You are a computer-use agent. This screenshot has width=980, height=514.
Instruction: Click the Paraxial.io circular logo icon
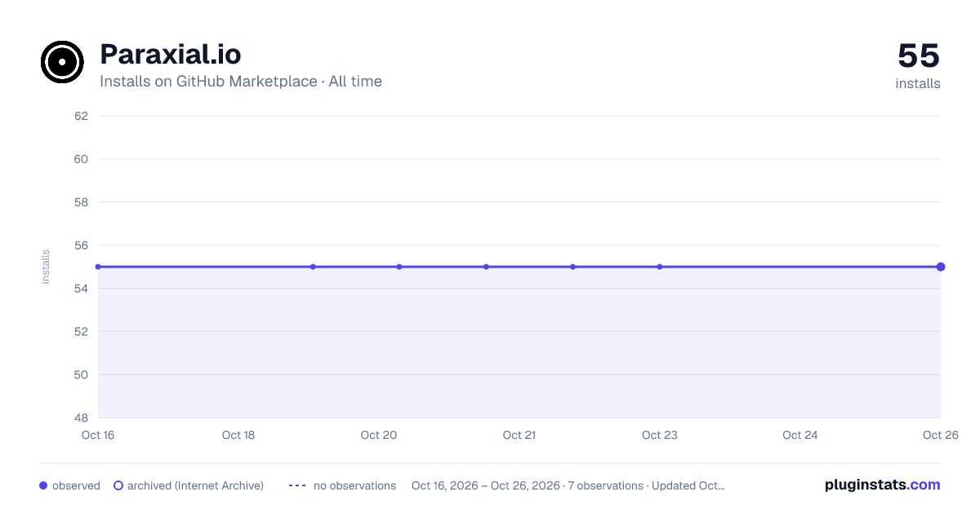point(62,61)
